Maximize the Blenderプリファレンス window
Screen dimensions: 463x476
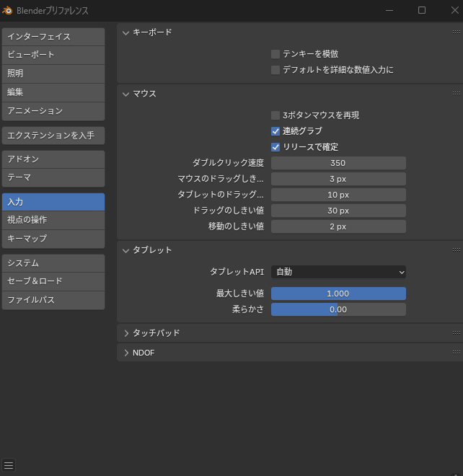coord(422,10)
